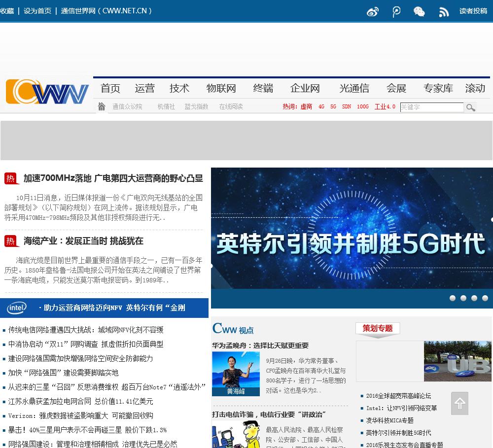Open the 会展 navigation tab

(396, 88)
